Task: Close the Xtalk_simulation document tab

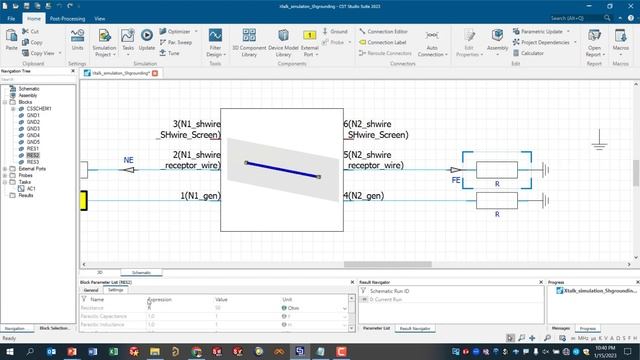Action: point(155,73)
